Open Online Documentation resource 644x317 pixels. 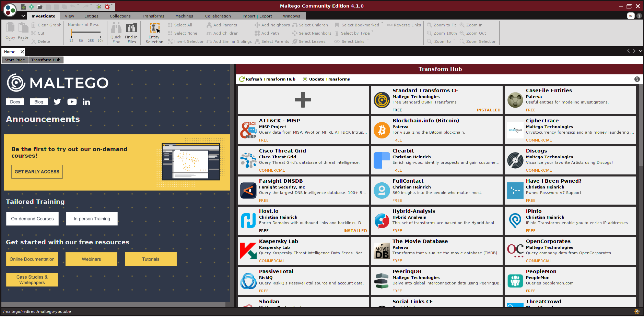[x=32, y=259]
